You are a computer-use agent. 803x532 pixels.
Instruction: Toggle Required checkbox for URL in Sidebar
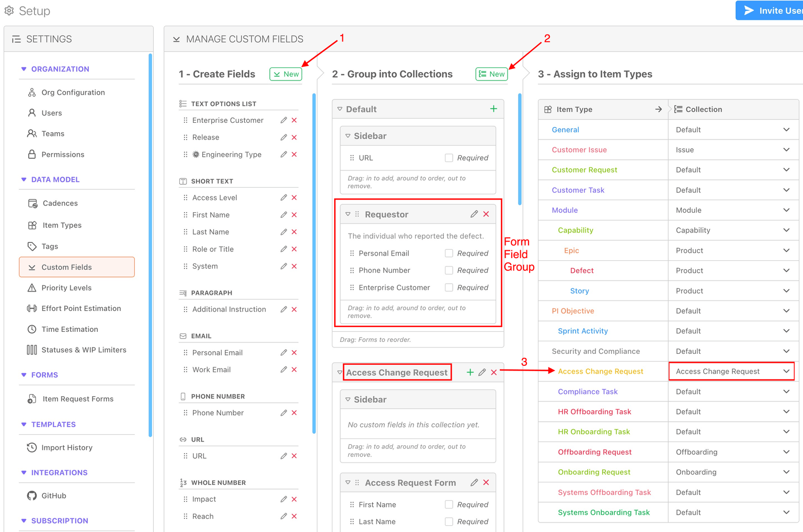pos(449,158)
